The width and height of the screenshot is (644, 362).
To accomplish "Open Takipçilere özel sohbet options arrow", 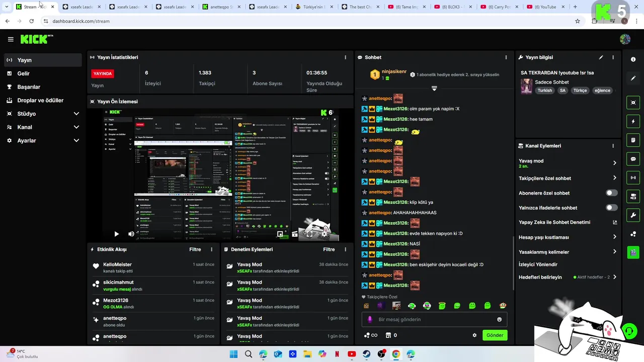I will [x=614, y=178].
